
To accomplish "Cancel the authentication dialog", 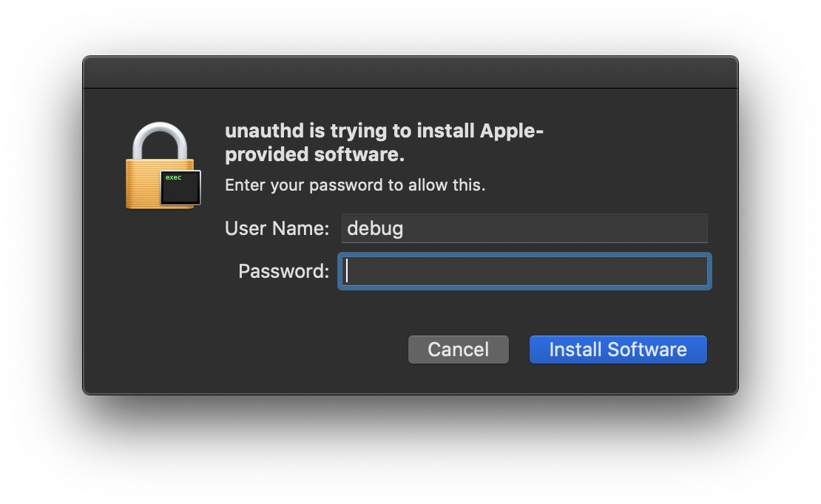I will 459,350.
